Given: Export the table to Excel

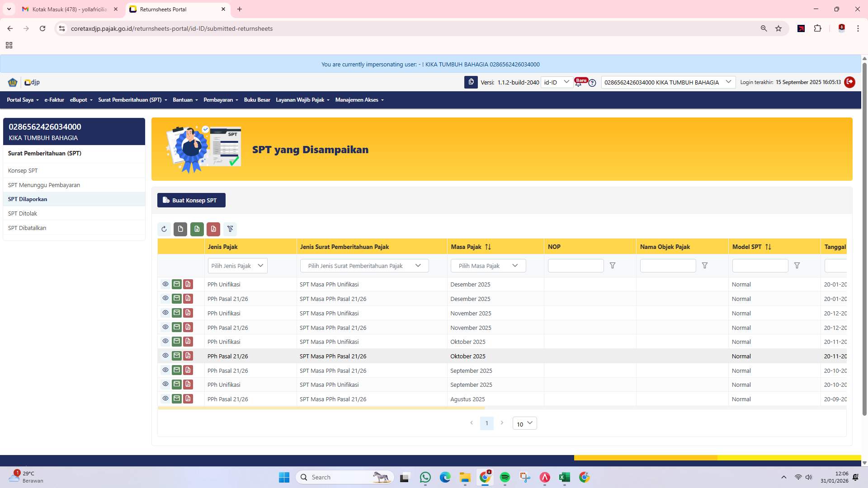Looking at the screenshot, I should tap(197, 229).
